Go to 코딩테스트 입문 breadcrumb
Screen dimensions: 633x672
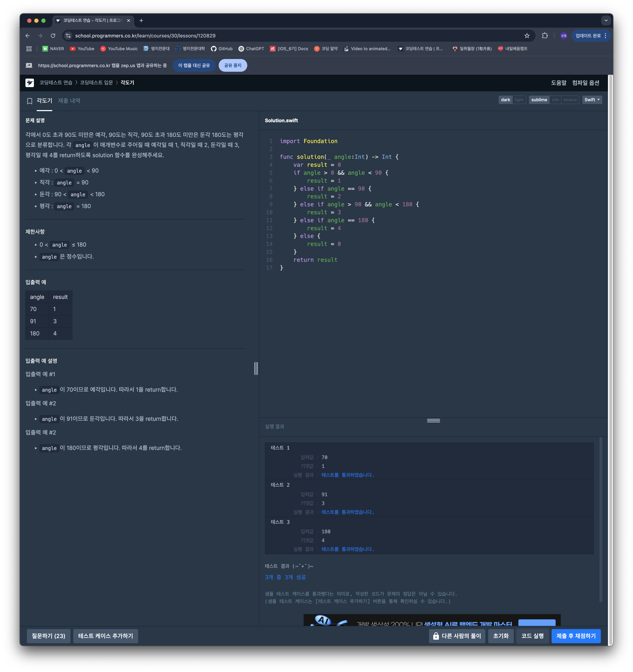click(x=96, y=83)
